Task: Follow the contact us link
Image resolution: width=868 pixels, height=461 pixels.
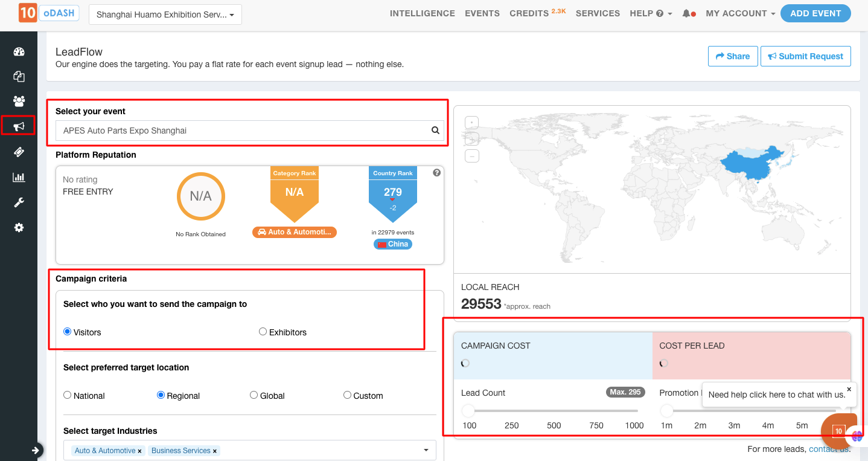Action: [829, 449]
